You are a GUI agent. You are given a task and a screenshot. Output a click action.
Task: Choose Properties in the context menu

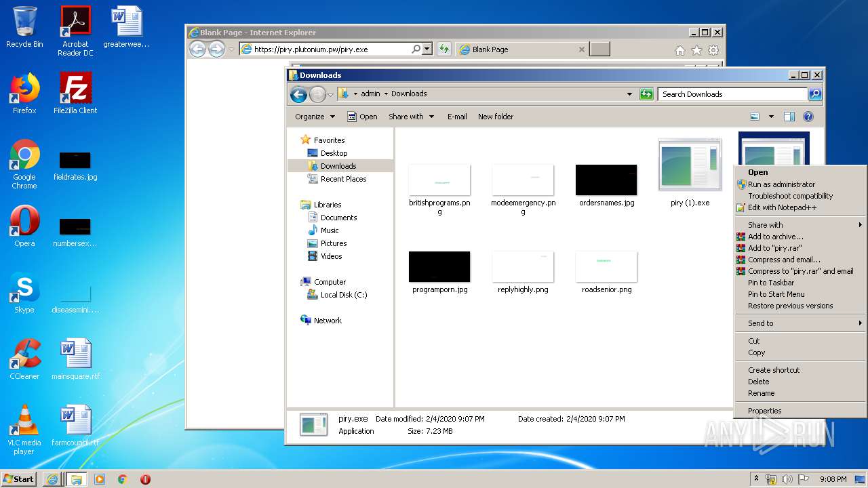click(x=800, y=411)
